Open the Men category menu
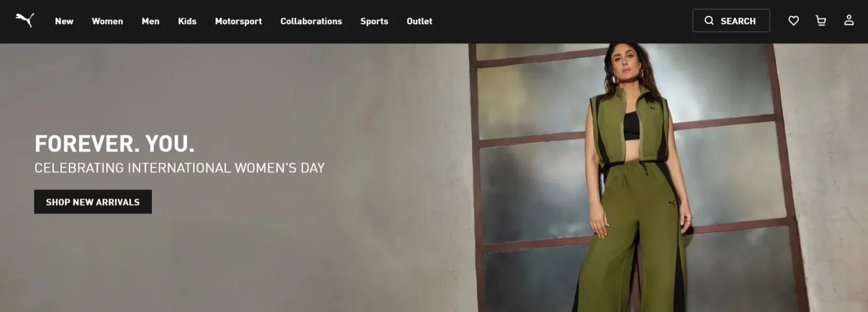 point(150,21)
